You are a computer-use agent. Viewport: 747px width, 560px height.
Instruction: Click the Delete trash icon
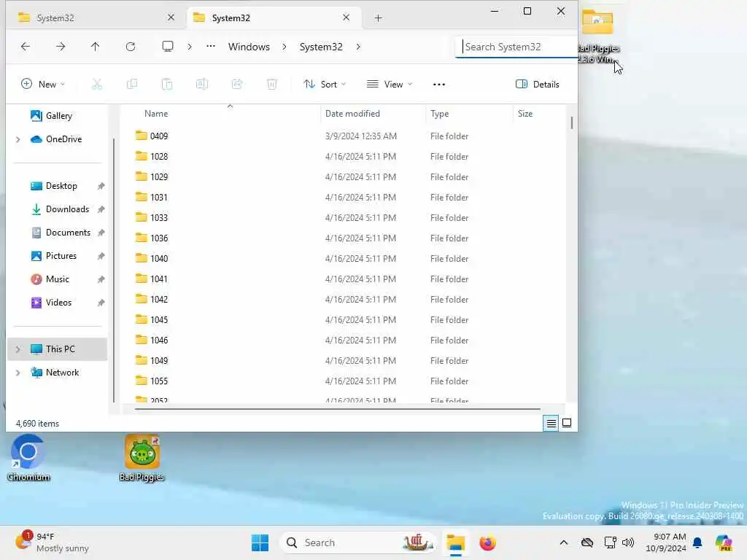pos(272,85)
